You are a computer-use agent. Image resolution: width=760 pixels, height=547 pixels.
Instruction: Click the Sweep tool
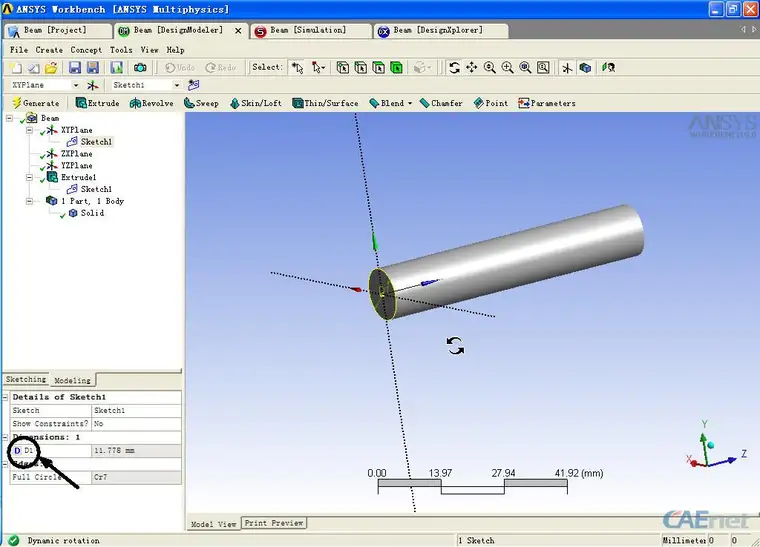point(201,103)
